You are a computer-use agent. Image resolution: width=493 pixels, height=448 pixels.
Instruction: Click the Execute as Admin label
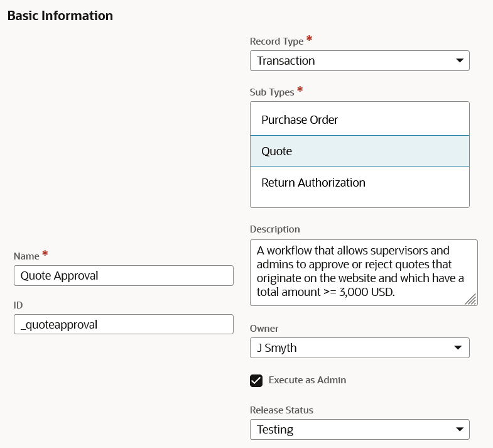[x=307, y=380]
